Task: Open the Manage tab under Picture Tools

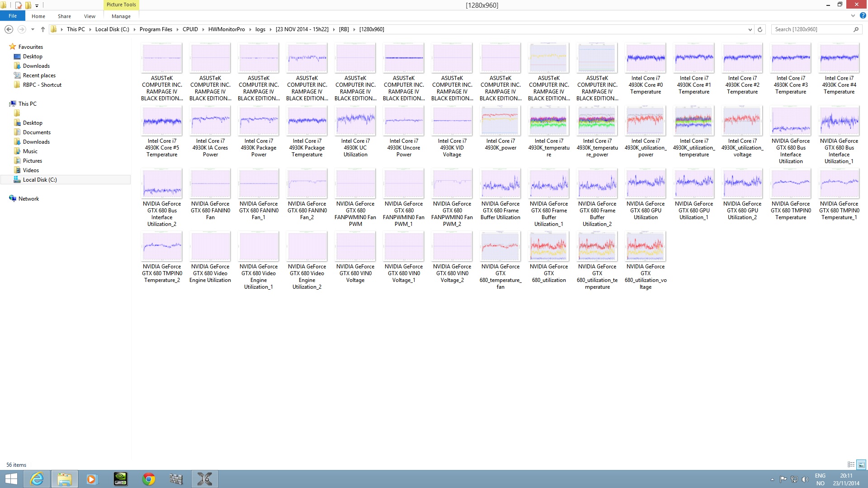Action: [x=121, y=16]
